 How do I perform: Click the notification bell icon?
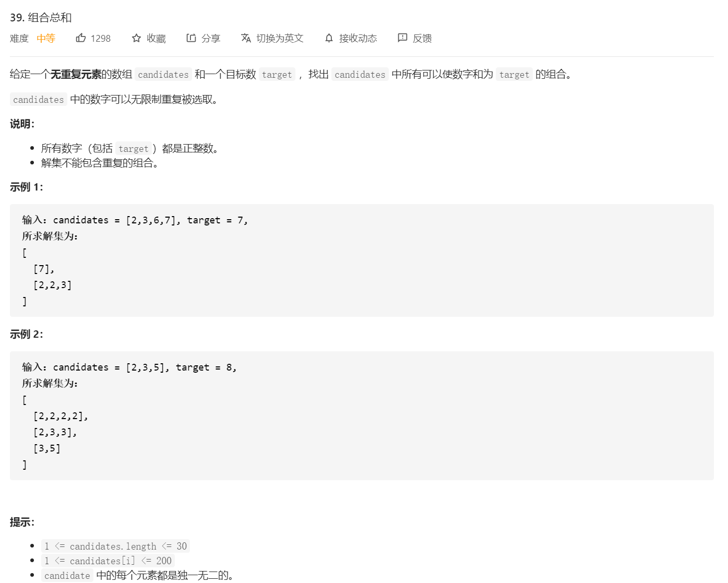point(329,38)
